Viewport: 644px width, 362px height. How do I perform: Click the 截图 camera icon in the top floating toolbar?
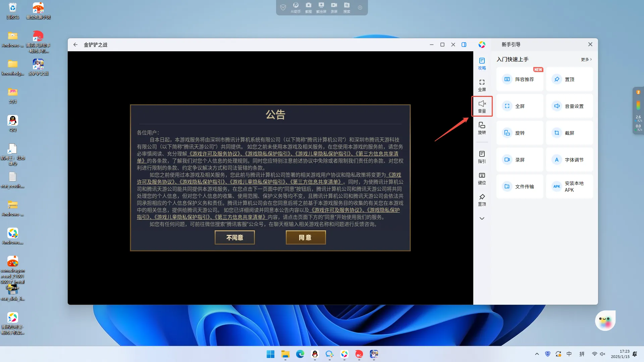pyautogui.click(x=308, y=7)
